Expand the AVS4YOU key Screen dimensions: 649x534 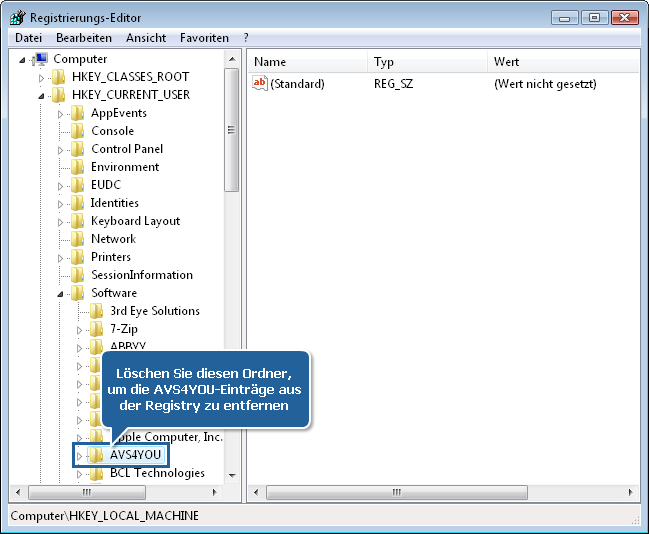click(x=79, y=456)
